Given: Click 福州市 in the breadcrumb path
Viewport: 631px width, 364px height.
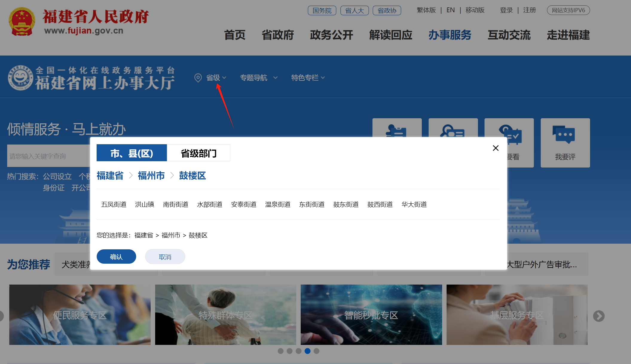Looking at the screenshot, I should 151,176.
